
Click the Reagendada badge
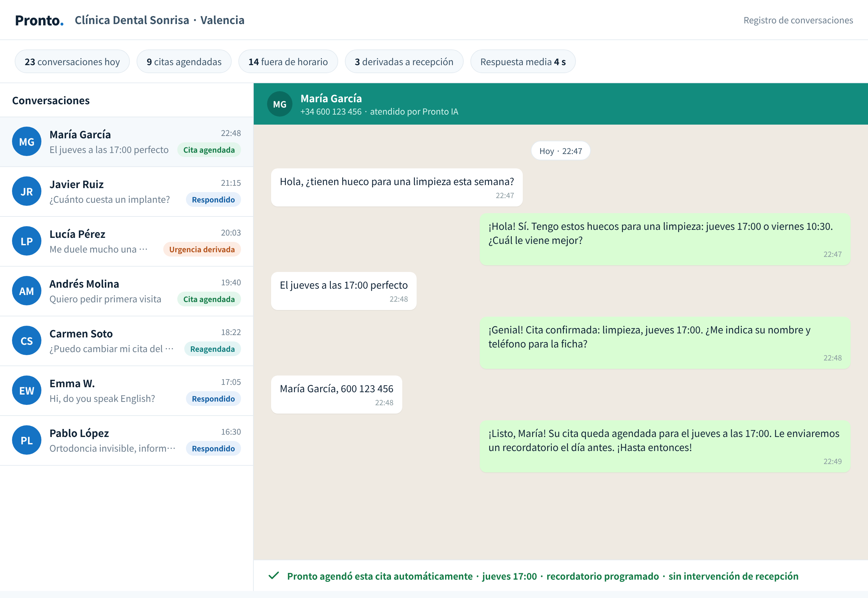pyautogui.click(x=212, y=349)
